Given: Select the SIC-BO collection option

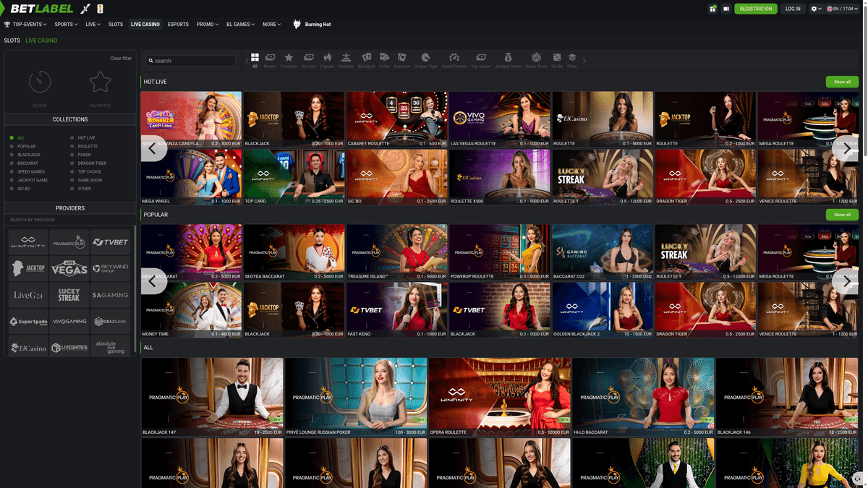Looking at the screenshot, I should 20,189.
